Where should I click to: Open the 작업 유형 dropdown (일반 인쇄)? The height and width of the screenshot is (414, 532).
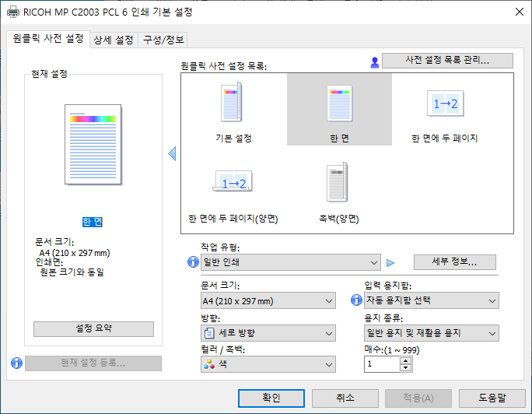click(x=290, y=262)
